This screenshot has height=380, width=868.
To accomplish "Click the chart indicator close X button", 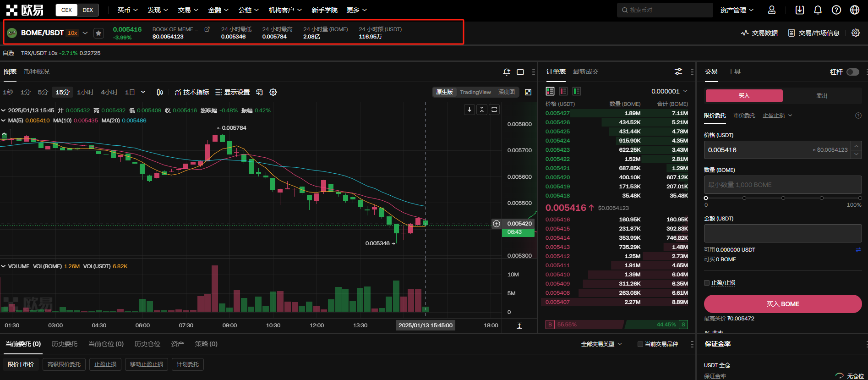I will (482, 110).
